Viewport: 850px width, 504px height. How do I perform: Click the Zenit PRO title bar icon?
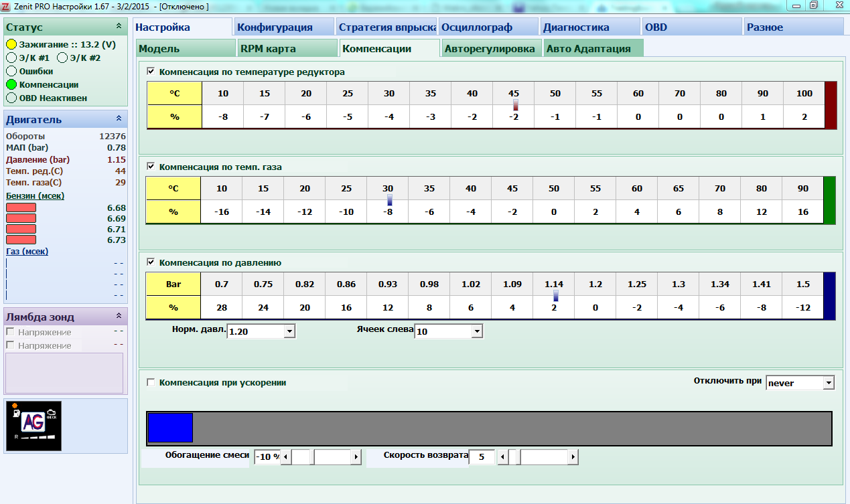click(6, 6)
